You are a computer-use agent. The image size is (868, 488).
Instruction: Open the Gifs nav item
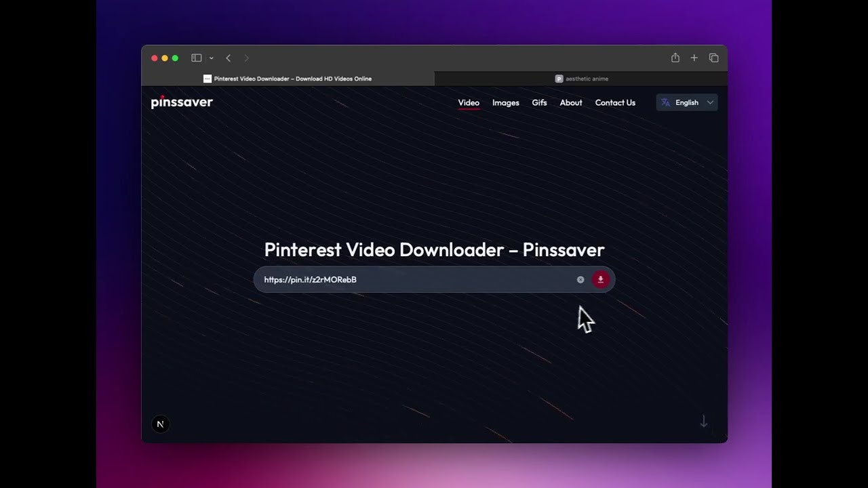pos(540,102)
